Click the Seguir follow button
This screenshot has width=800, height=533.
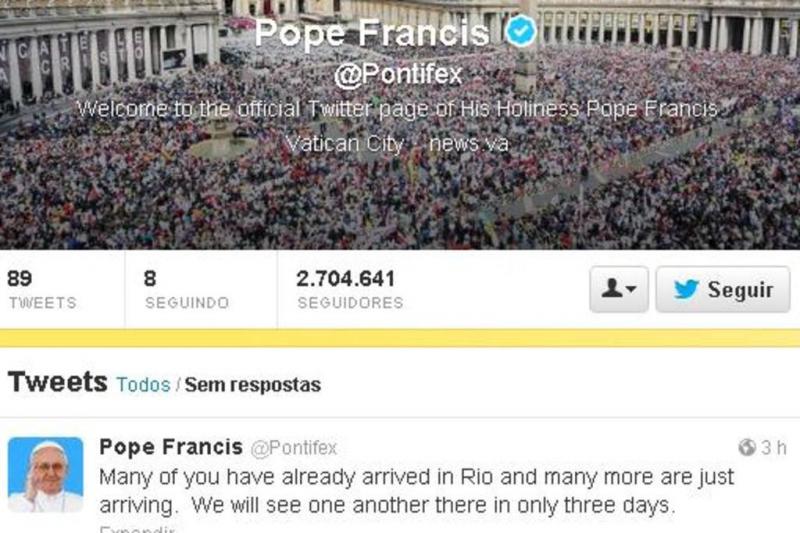pyautogui.click(x=723, y=289)
